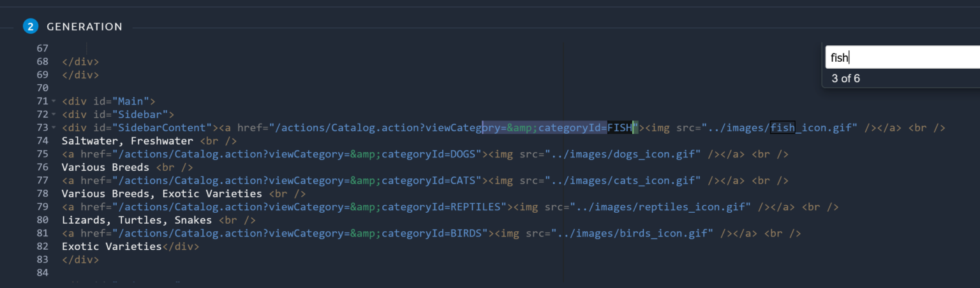Click the highlighted FISH match in line 73
This screenshot has height=288, width=980.
point(619,127)
